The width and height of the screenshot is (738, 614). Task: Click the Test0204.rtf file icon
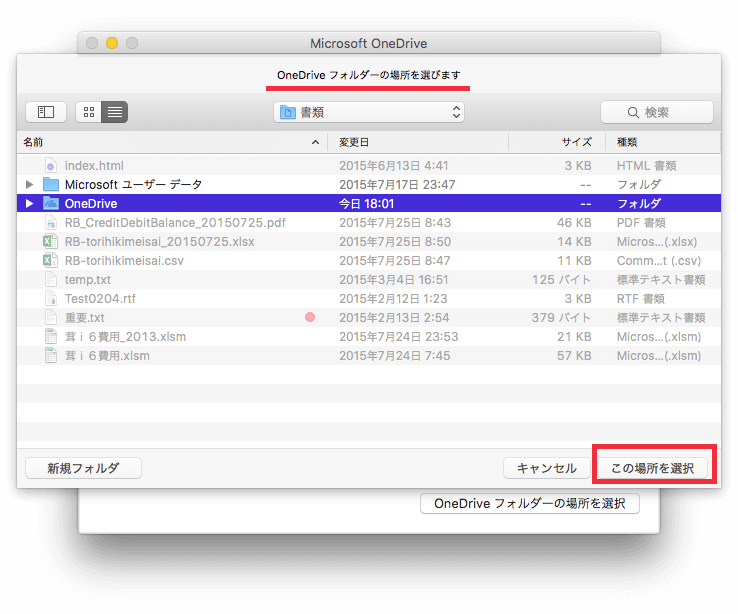pos(51,298)
